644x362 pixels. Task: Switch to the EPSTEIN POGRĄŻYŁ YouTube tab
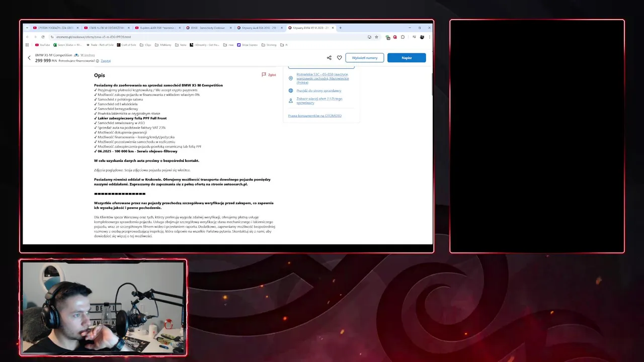tap(55, 28)
